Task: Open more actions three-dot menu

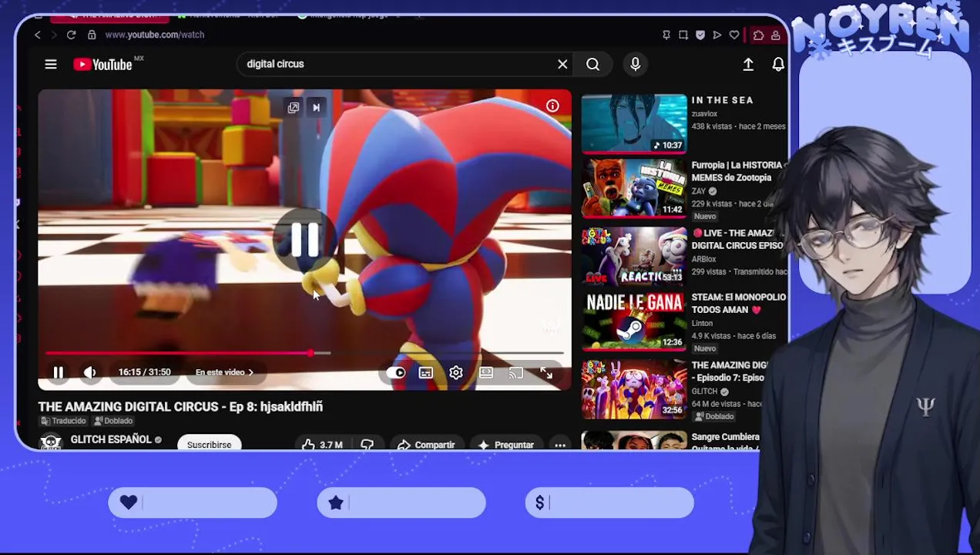Action: pos(560,445)
